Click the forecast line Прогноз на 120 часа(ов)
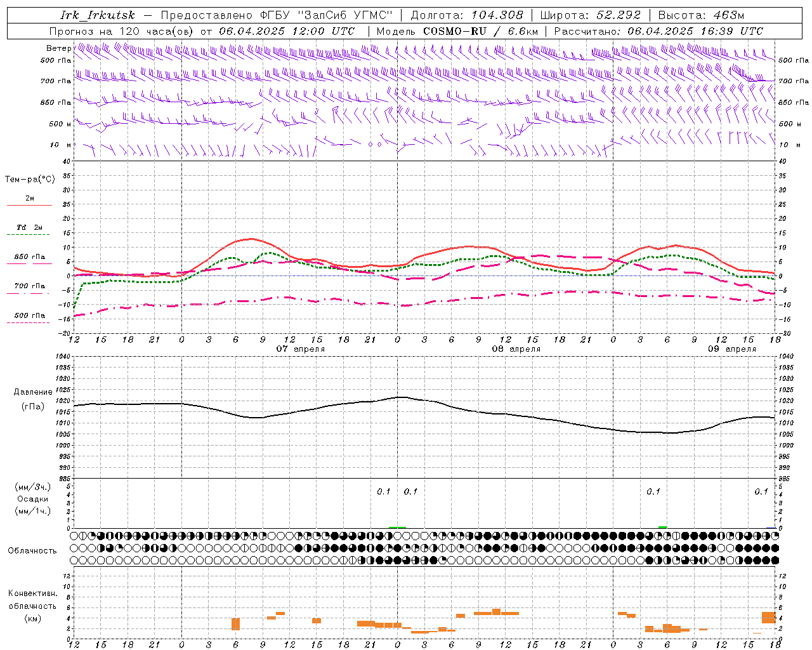This screenshot has height=650, width=812. coord(122,31)
